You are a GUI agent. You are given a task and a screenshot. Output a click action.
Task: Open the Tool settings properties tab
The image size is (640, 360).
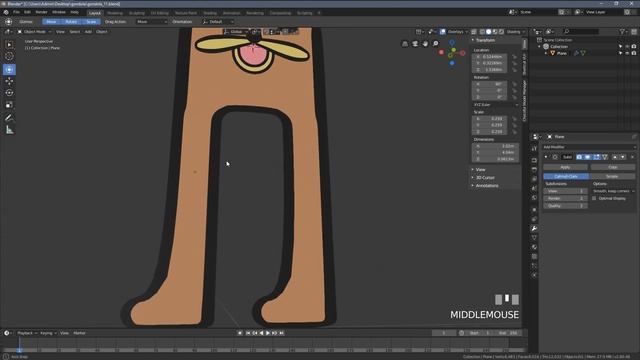click(x=534, y=149)
